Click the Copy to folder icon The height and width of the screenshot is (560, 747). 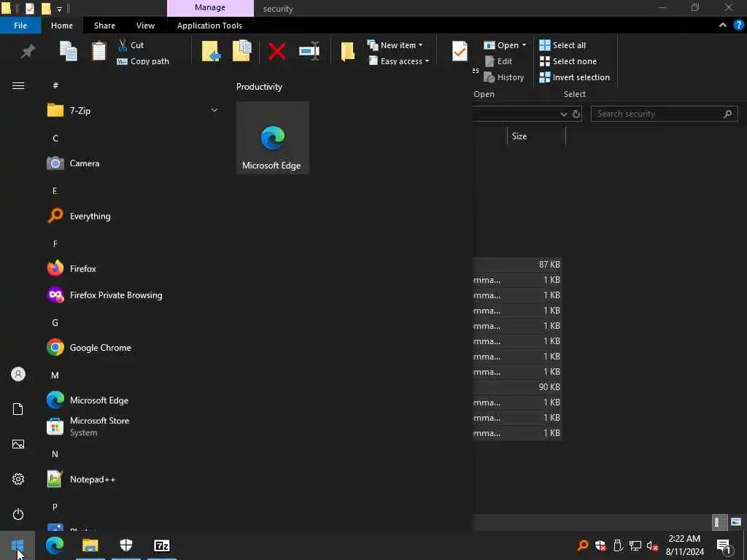(x=242, y=51)
